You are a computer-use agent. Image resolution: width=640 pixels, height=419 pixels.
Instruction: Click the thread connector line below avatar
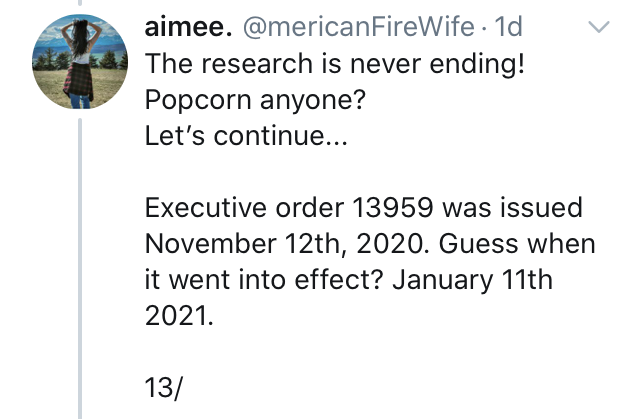point(80,268)
